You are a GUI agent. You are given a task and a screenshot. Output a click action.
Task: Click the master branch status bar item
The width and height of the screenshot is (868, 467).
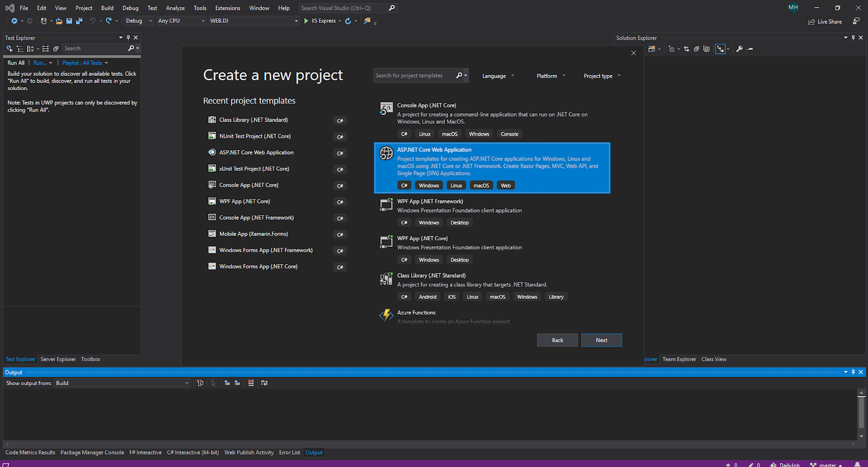pos(825,464)
